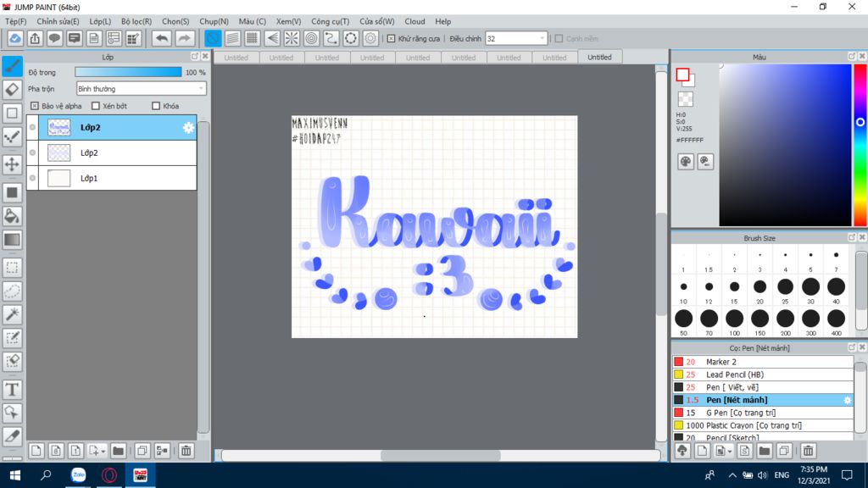Enable the concentric circle snap guide
Image resolution: width=868 pixels, height=488 pixels.
312,38
